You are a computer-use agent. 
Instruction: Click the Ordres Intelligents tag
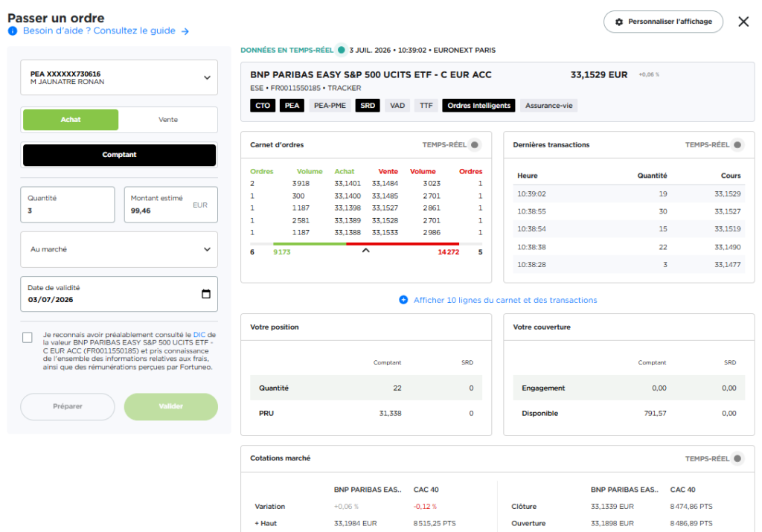tap(478, 106)
